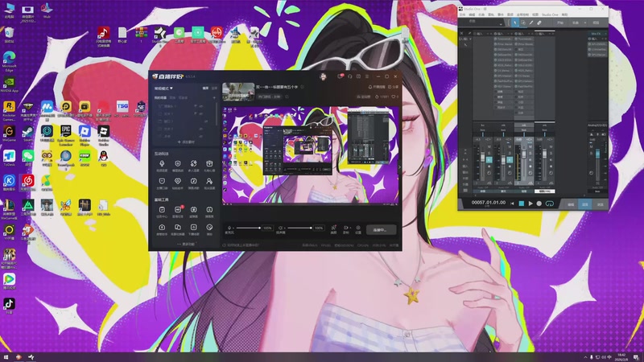Click stream reminder bell button
644x362 pixels.
377,87
